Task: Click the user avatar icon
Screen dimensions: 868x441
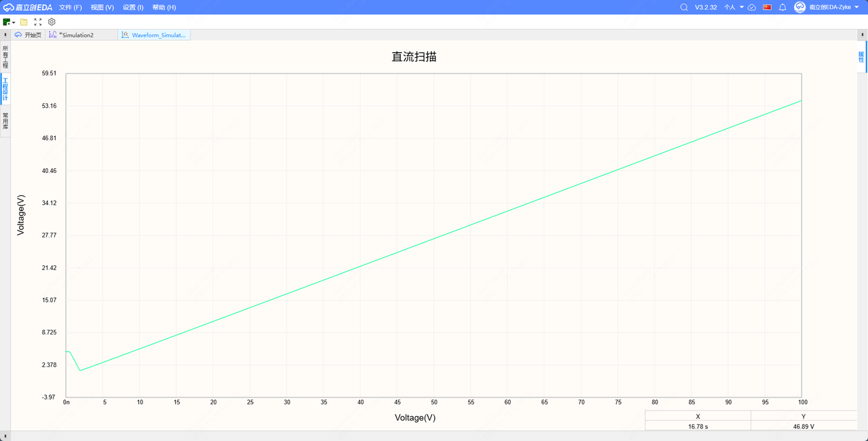Action: [x=800, y=7]
